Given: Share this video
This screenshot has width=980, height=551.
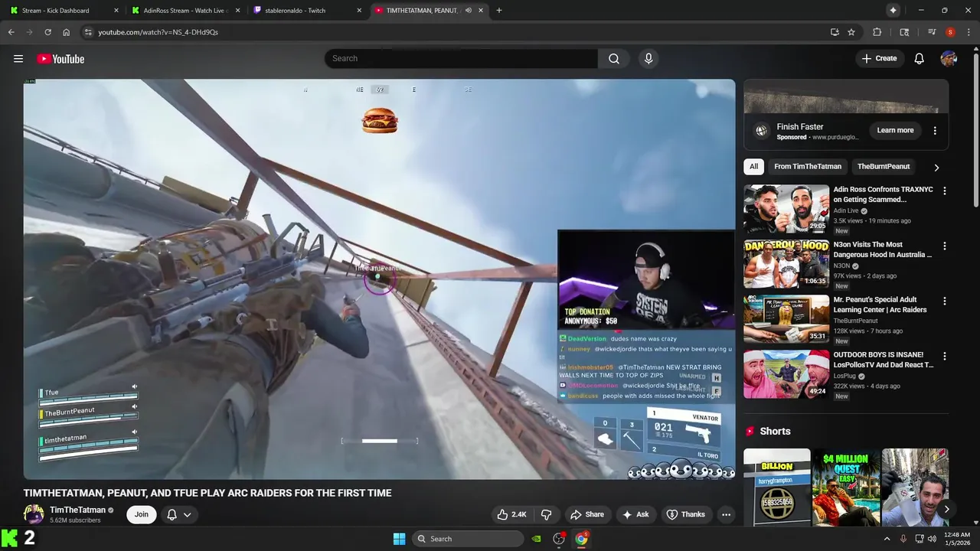Looking at the screenshot, I should coord(587,514).
